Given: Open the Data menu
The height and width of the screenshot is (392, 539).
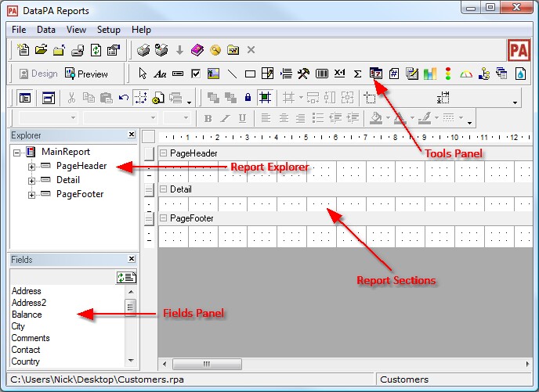Looking at the screenshot, I should 46,30.
